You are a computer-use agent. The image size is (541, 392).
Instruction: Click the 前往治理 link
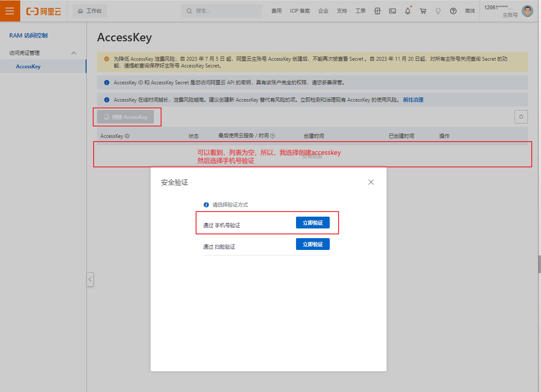[x=413, y=100]
